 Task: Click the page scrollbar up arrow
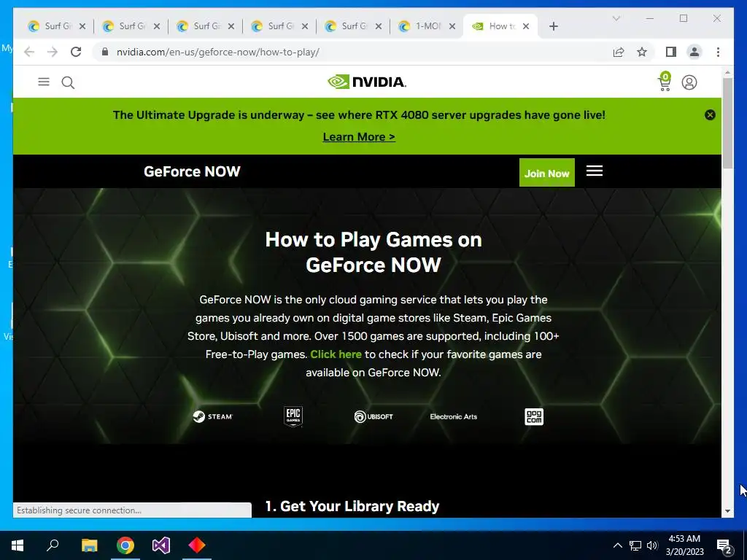pyautogui.click(x=727, y=73)
